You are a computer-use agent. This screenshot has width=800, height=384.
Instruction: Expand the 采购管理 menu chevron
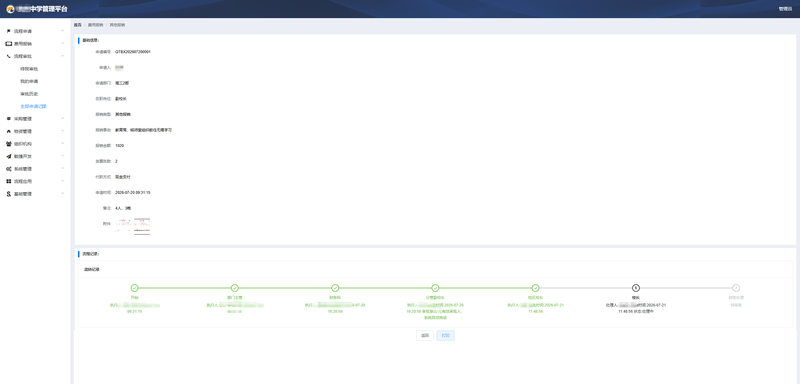point(62,119)
